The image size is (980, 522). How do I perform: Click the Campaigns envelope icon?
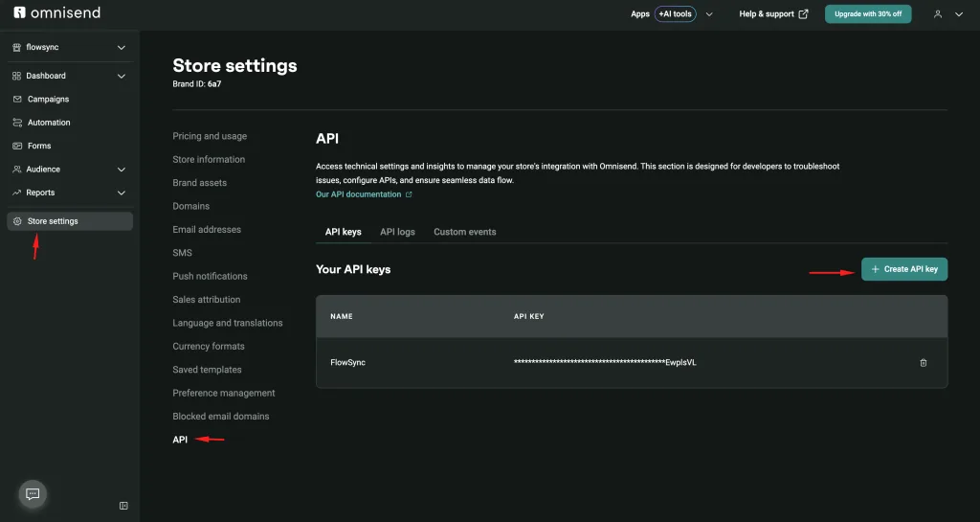[17, 99]
